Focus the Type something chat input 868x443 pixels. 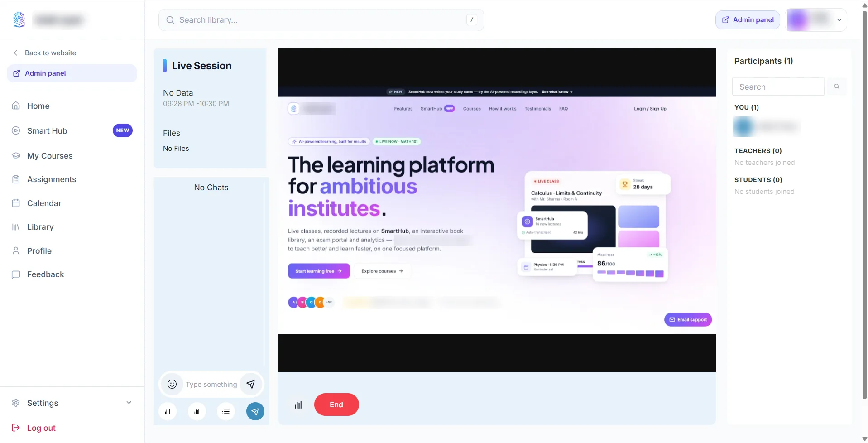tap(211, 384)
